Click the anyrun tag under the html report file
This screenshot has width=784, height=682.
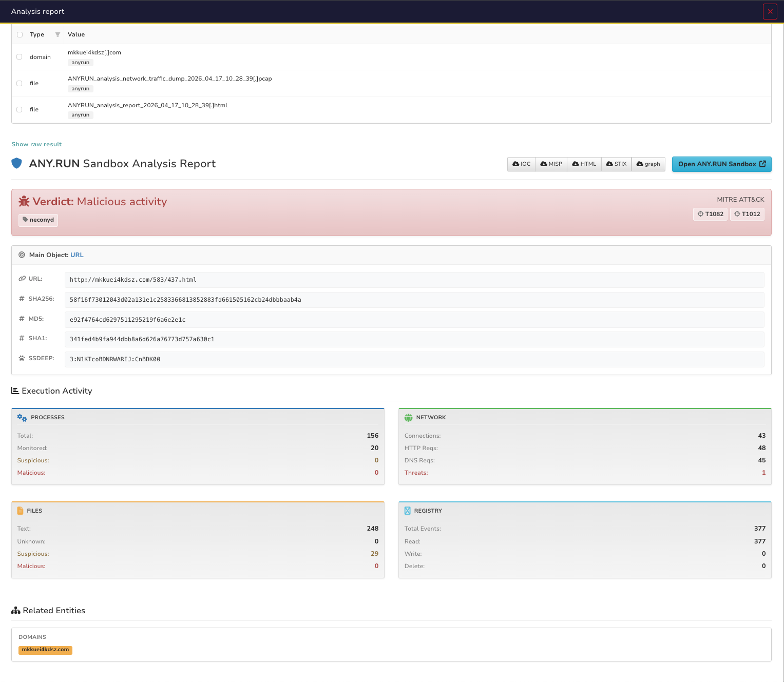(80, 115)
